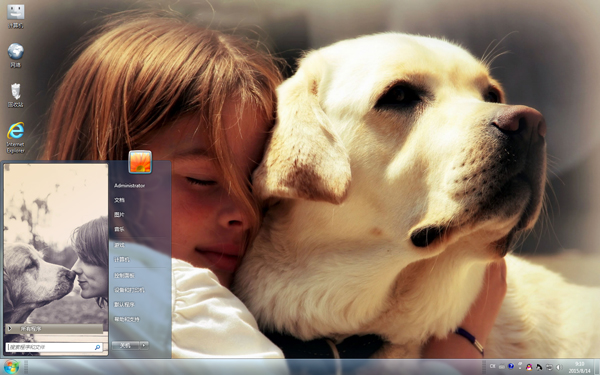
Task: Open the QQ penguin tray icon
Action: pyautogui.click(x=529, y=367)
